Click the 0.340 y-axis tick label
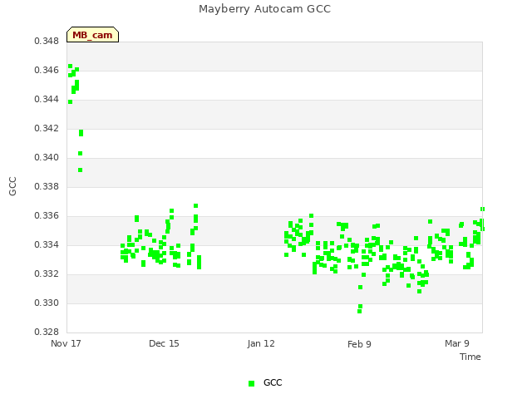Image resolution: width=532 pixels, height=399 pixels. click(47, 158)
